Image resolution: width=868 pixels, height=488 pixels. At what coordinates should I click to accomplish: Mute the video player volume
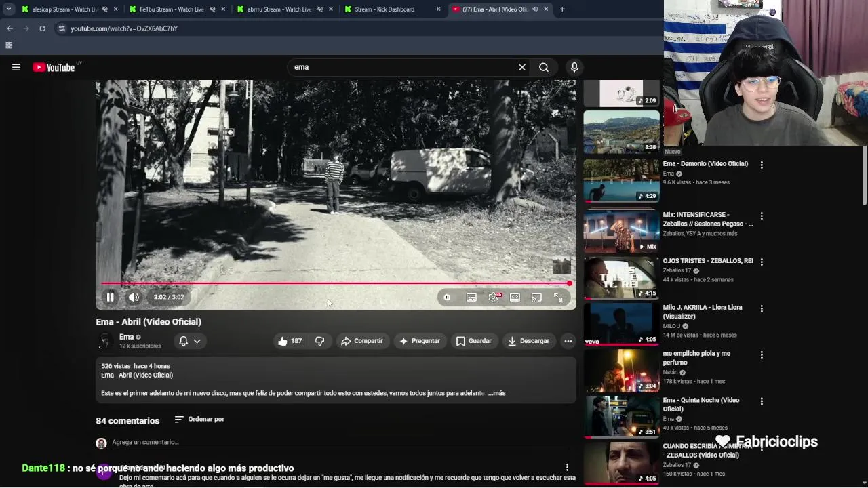[134, 297]
